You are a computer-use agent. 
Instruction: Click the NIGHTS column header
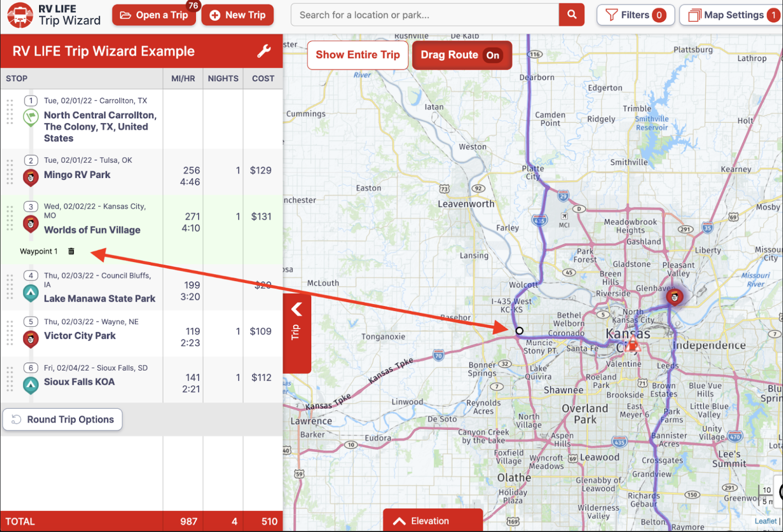click(x=223, y=79)
